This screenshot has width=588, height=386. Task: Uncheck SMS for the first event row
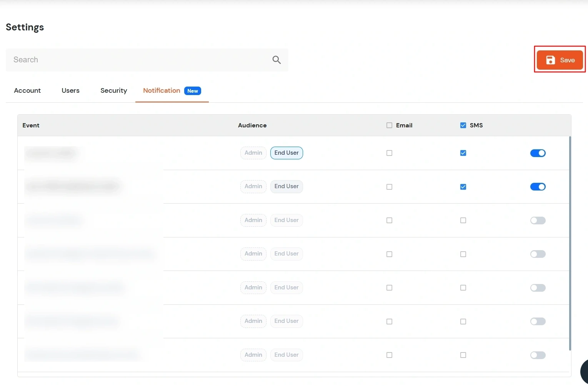point(463,153)
